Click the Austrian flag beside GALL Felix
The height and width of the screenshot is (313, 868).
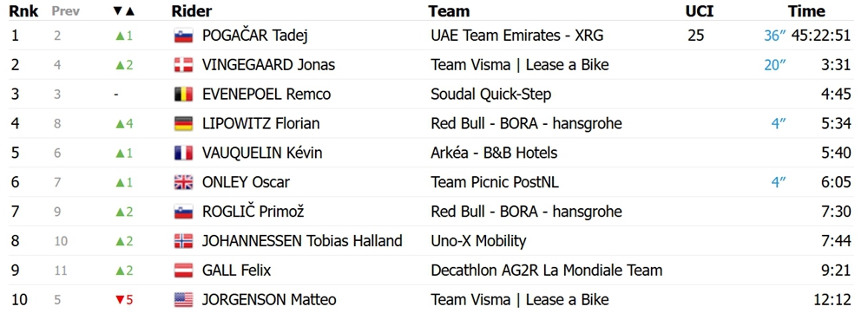tap(183, 271)
